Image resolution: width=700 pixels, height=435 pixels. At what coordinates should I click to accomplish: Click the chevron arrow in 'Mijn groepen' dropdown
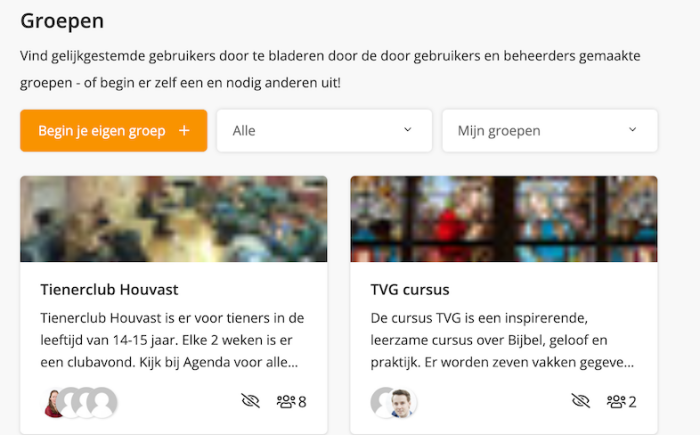point(633,130)
